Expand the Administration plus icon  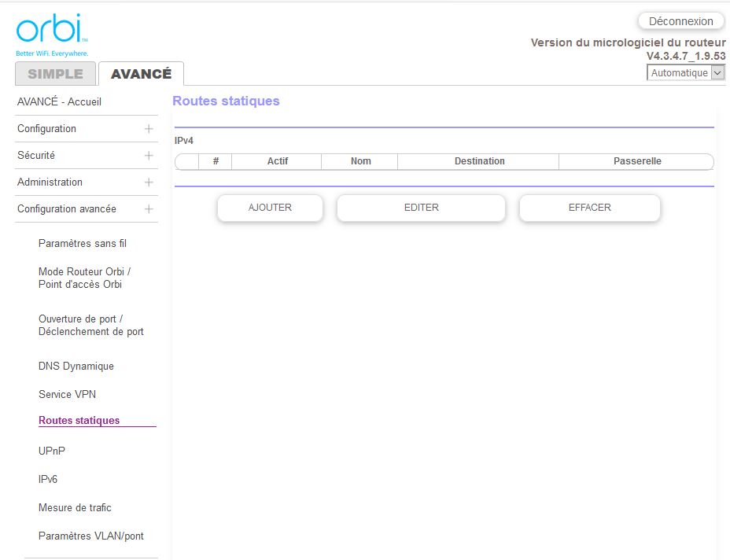pyautogui.click(x=149, y=182)
